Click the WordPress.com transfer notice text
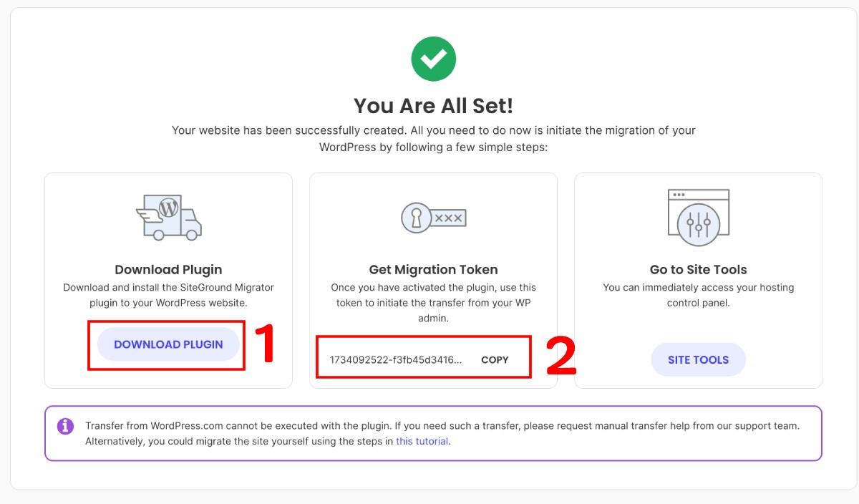Viewport: 859px width, 504px height. pyautogui.click(x=442, y=432)
